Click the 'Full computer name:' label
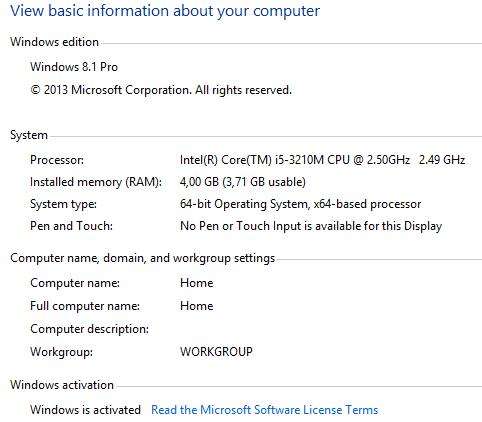This screenshot has height=422, width=482. click(x=85, y=306)
